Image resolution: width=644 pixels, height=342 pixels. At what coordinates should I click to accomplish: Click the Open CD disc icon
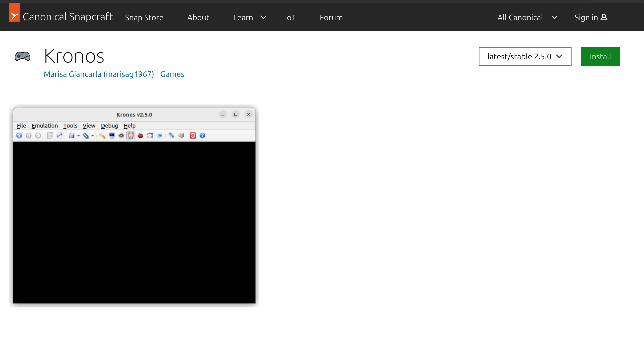[x=59, y=136]
